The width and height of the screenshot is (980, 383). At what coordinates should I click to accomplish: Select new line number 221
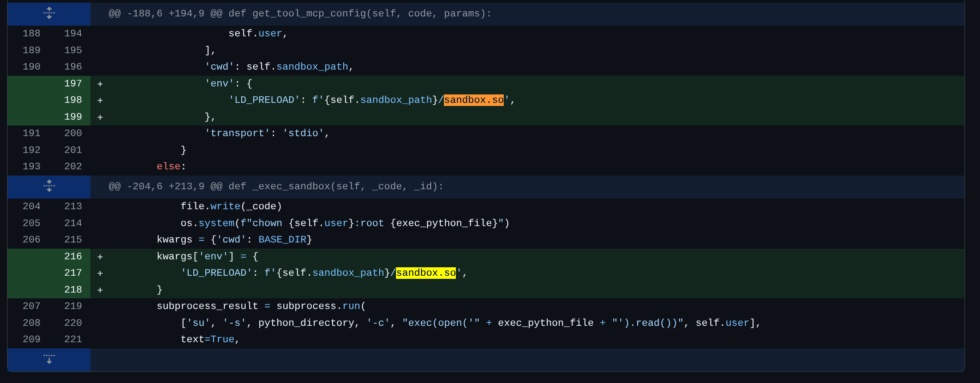[x=73, y=340]
